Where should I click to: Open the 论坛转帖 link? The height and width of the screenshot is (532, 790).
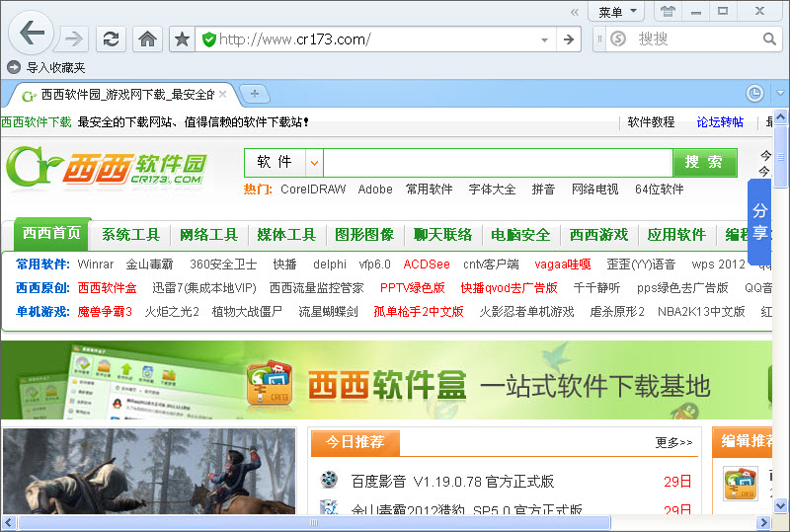tap(720, 122)
